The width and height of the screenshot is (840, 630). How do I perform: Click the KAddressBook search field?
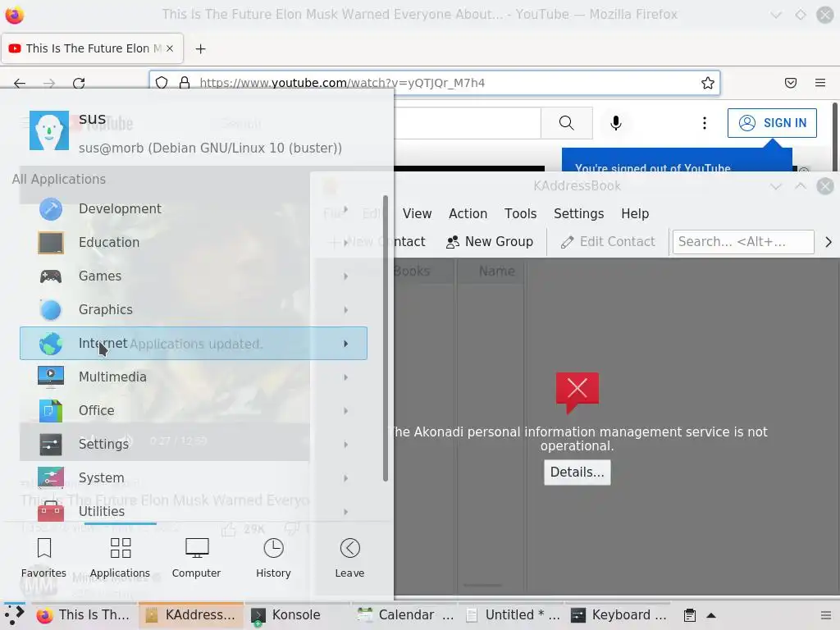[743, 242]
